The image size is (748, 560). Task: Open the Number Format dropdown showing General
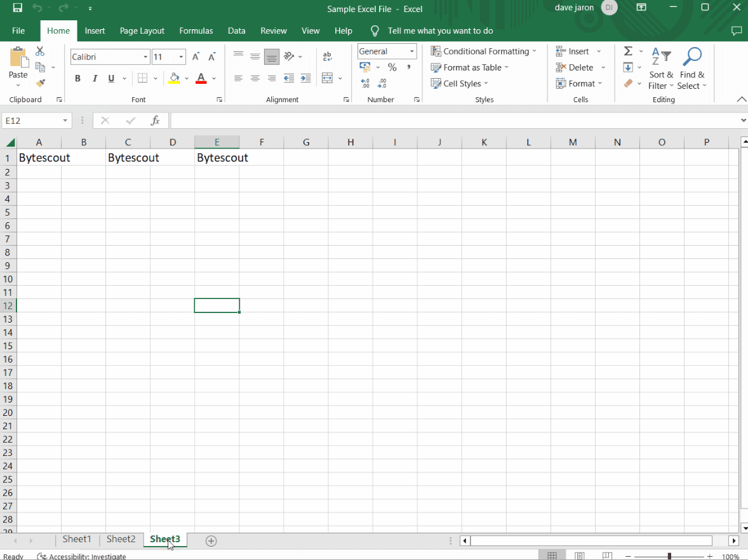click(386, 51)
